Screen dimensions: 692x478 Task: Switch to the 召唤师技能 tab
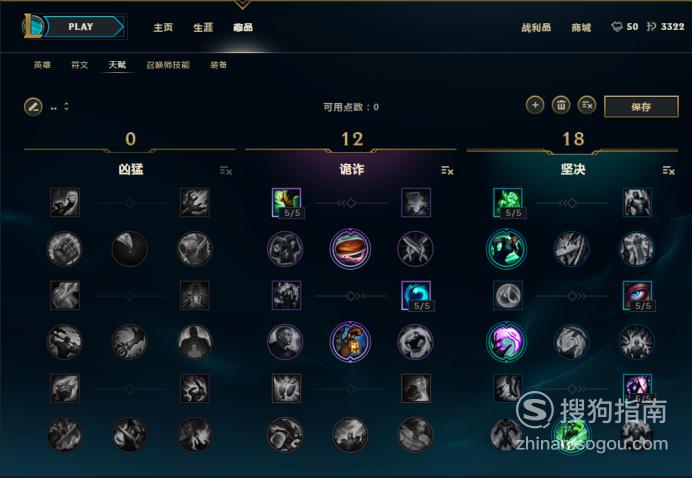tap(168, 65)
